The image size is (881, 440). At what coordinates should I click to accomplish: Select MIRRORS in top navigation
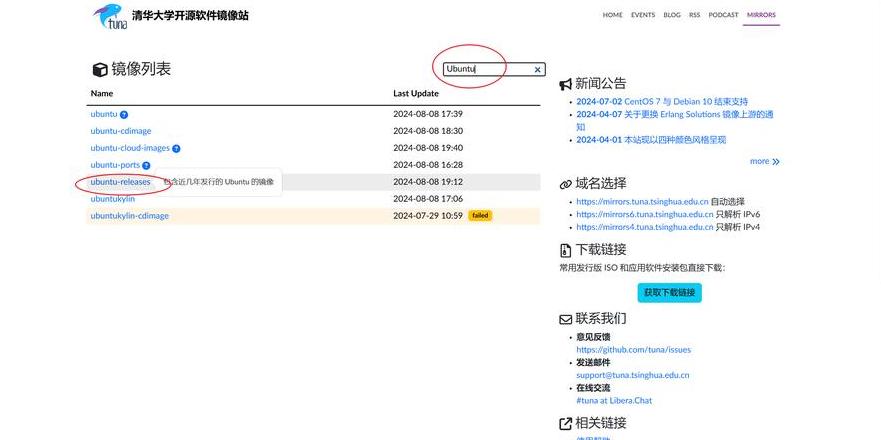coord(761,15)
